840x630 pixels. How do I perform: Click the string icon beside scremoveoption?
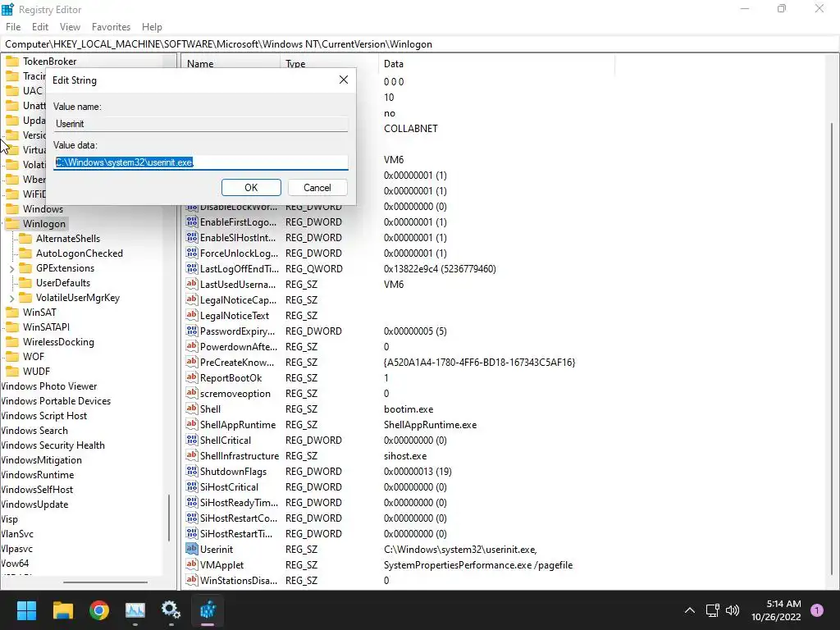pos(191,393)
